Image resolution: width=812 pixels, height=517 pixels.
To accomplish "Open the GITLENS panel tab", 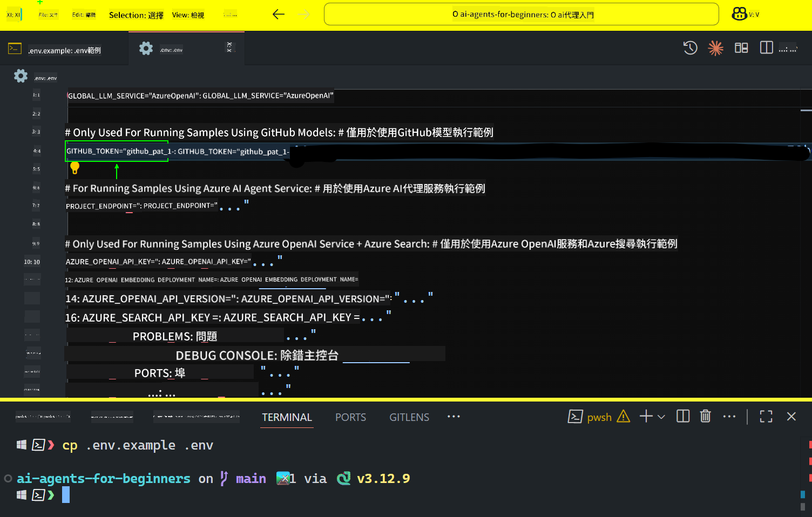I will (409, 417).
